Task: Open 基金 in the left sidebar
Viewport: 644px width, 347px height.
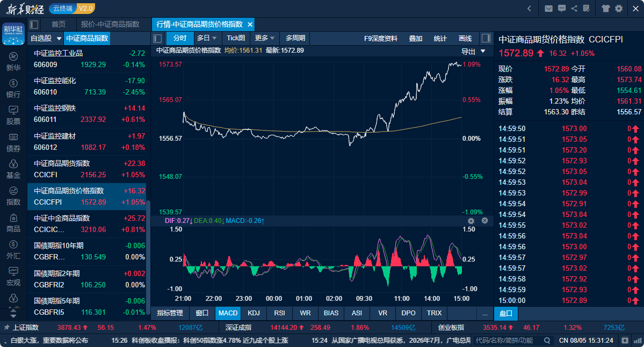Action: pyautogui.click(x=13, y=169)
